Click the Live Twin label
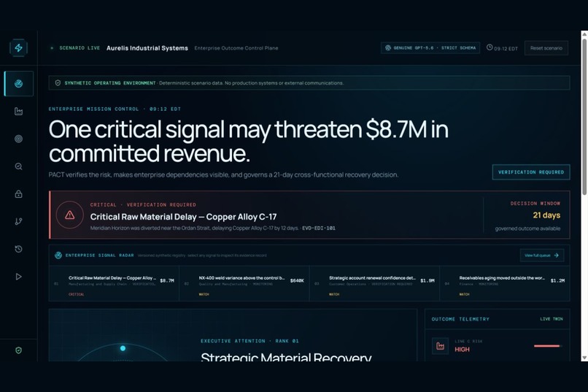The width and height of the screenshot is (588, 392). pos(552,319)
